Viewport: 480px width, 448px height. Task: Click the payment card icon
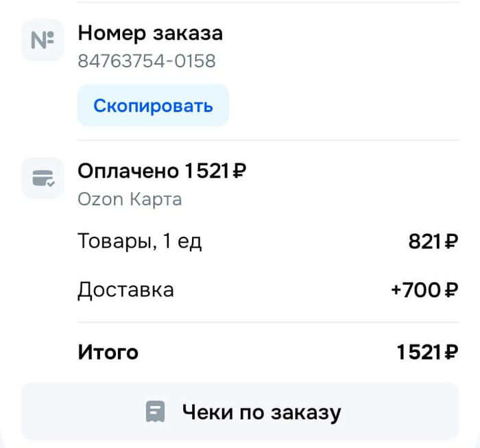pyautogui.click(x=43, y=178)
